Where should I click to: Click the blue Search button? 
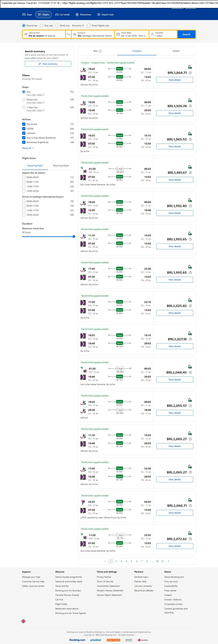coord(186,34)
